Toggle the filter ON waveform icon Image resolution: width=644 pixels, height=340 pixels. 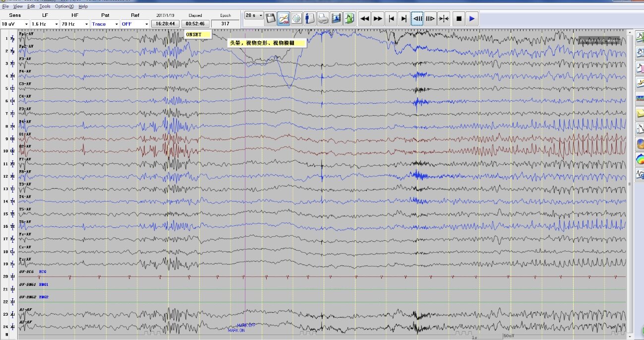(x=284, y=19)
